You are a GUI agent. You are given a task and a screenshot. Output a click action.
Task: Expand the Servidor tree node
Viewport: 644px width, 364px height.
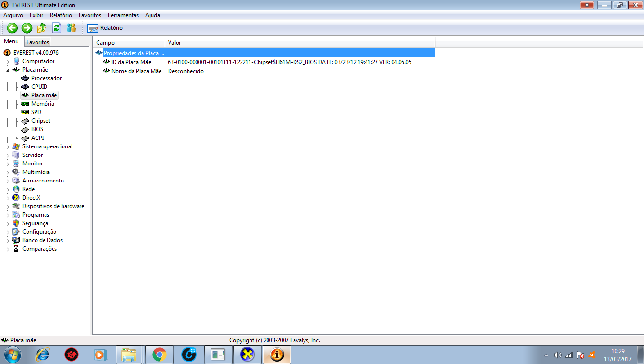[8, 155]
